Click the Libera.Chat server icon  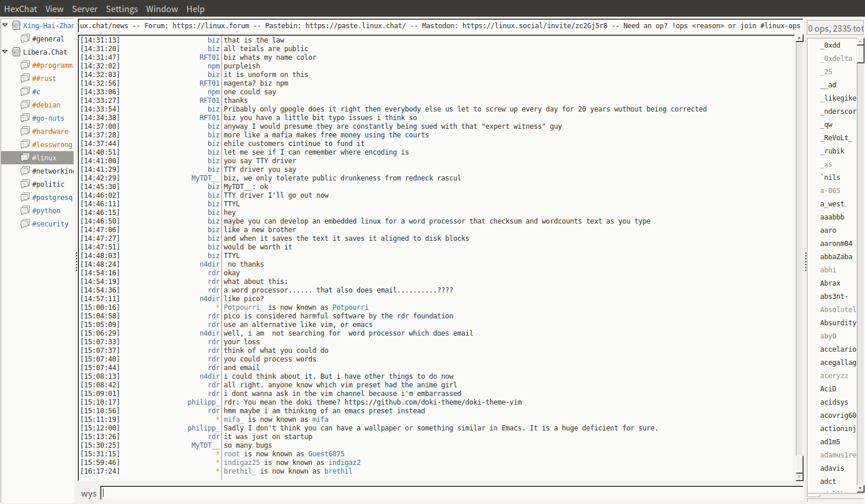17,52
